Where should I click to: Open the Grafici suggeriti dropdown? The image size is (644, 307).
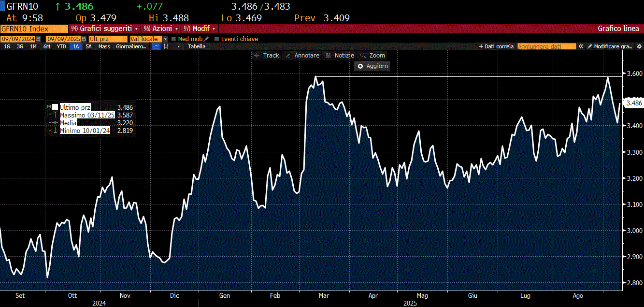tap(105, 29)
